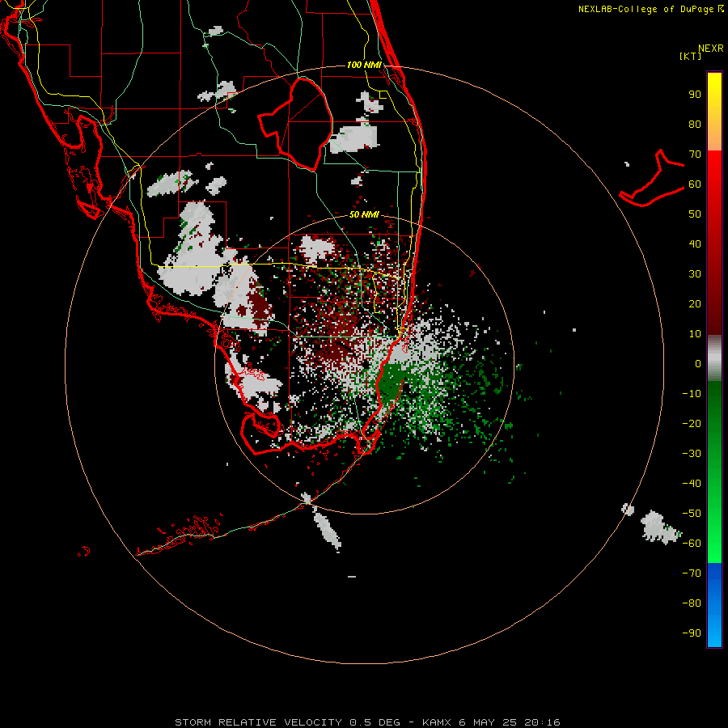Click the -10 value on velocity scale
This screenshot has height=728, width=728.
coord(692,394)
